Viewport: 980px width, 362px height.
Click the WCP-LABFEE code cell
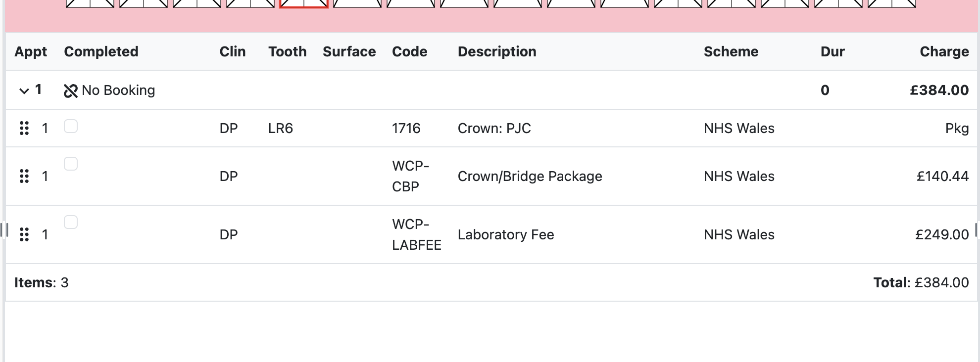click(x=416, y=234)
